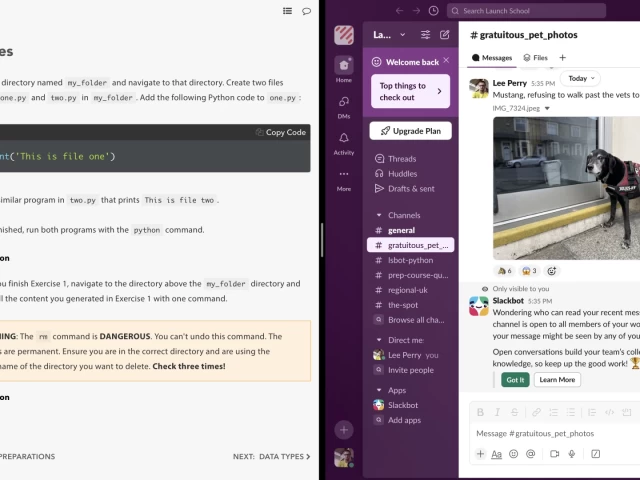Click the compose new message icon
The image size is (640, 480).
pyautogui.click(x=445, y=35)
